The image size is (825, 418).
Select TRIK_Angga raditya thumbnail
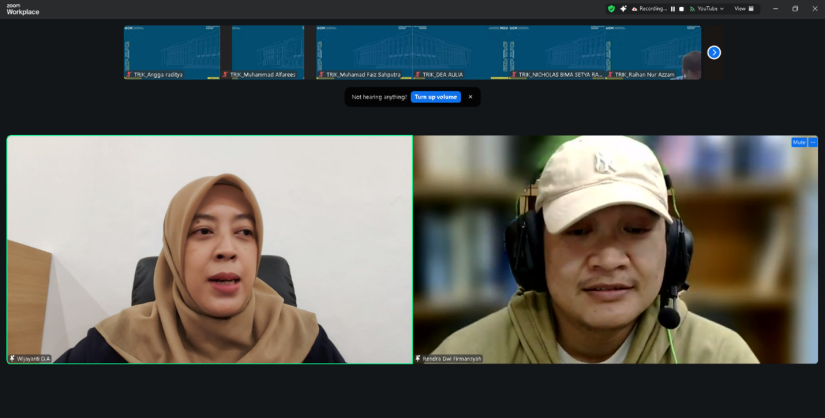tap(172, 52)
